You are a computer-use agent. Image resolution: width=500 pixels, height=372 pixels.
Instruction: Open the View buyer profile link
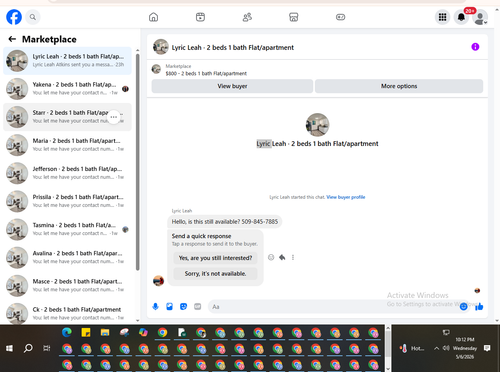pos(346,197)
